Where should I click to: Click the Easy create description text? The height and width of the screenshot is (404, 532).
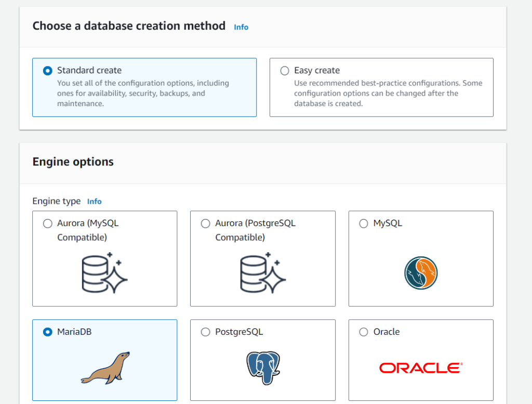[388, 94]
